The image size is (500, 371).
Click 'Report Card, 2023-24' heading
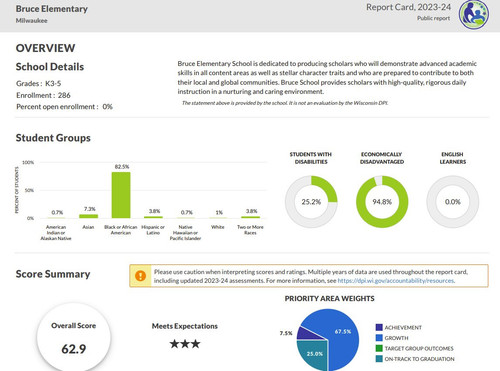coord(408,7)
